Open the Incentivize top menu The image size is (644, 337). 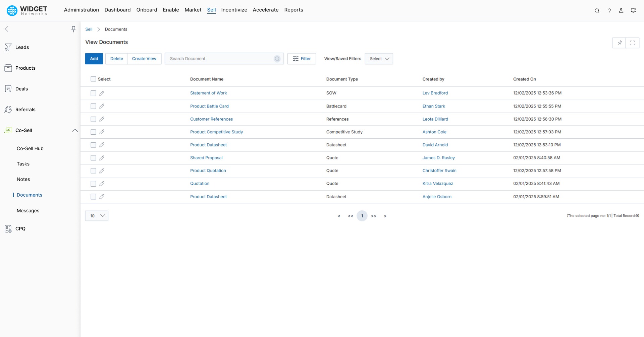tap(234, 10)
